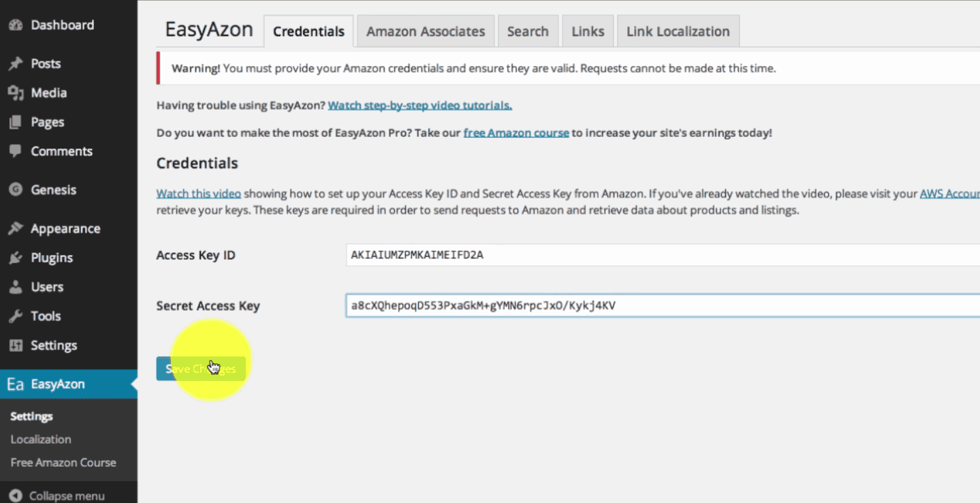Viewport: 980px width, 503px height.
Task: Click the Dashboard gauge icon
Action: click(x=15, y=25)
